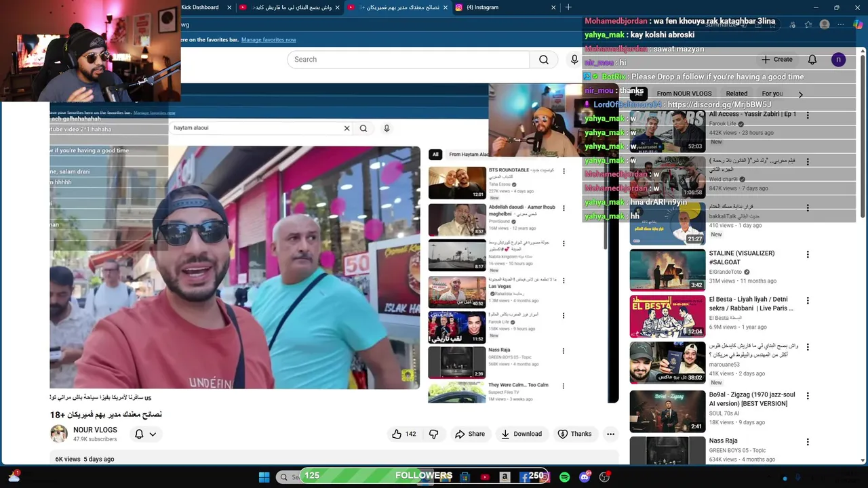
Task: Open the marouane53 channel link
Action: click(724, 365)
